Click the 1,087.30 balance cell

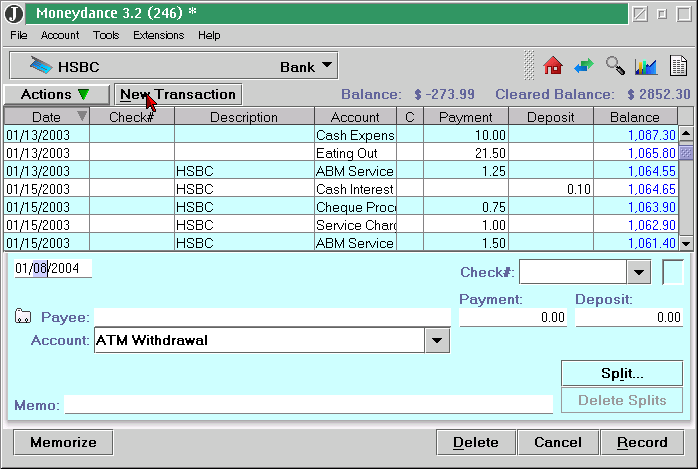pyautogui.click(x=636, y=135)
